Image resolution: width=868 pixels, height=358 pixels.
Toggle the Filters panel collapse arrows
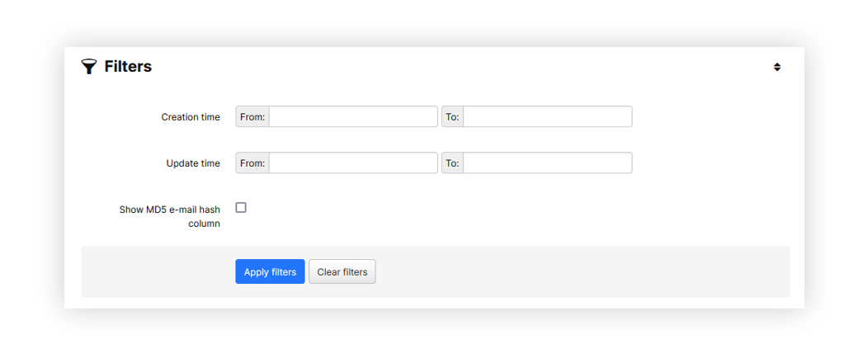tap(776, 67)
